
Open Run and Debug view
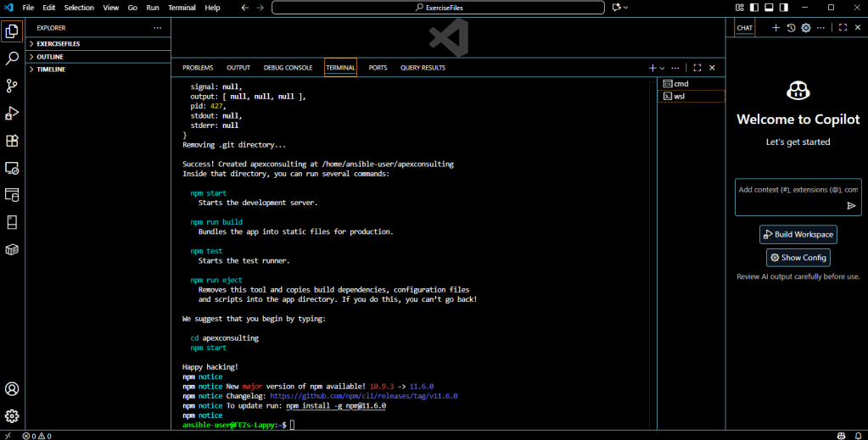[x=12, y=113]
